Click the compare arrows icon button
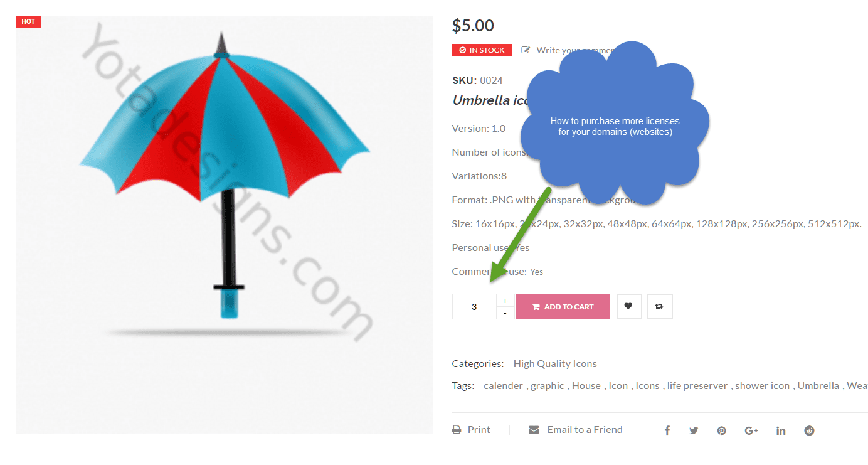 660,307
